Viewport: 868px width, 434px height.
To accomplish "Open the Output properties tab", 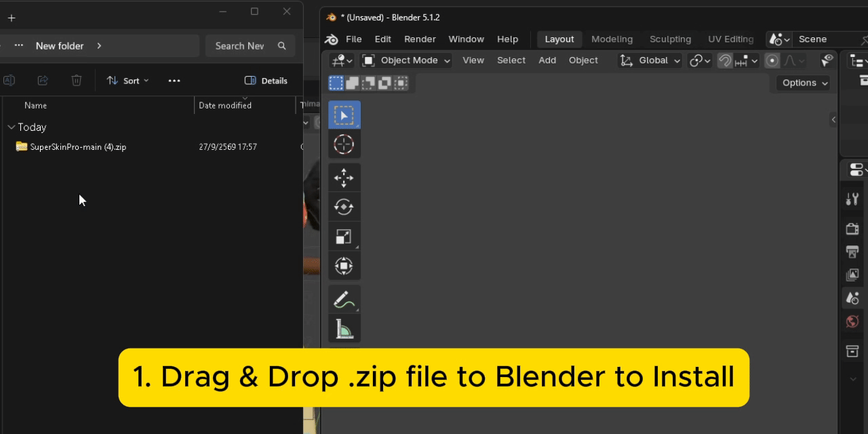I will (x=852, y=252).
